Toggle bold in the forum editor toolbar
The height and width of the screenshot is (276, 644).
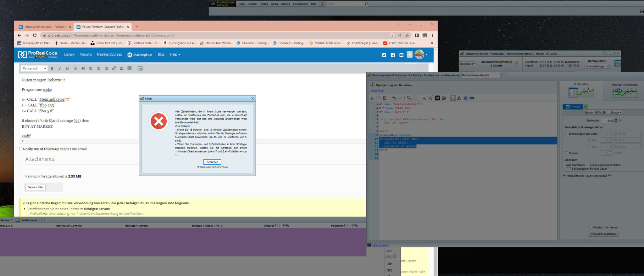coord(52,68)
